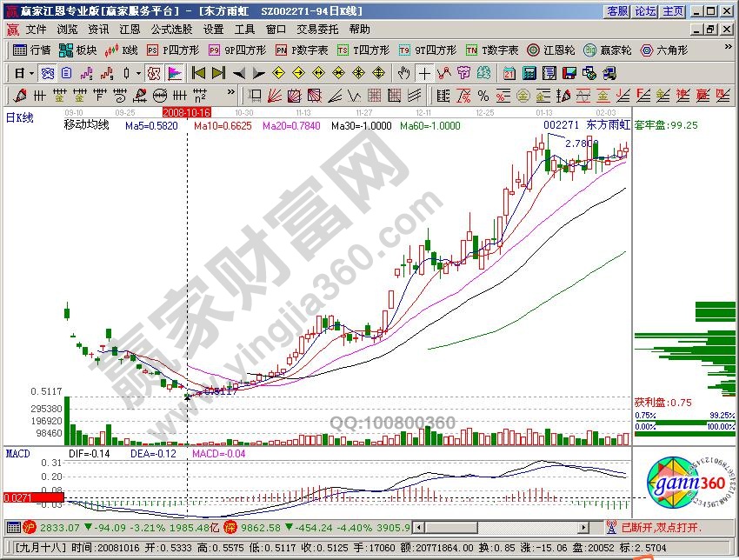Click the 客服 customer service button
Viewport: 739px width, 560px height.
617,11
